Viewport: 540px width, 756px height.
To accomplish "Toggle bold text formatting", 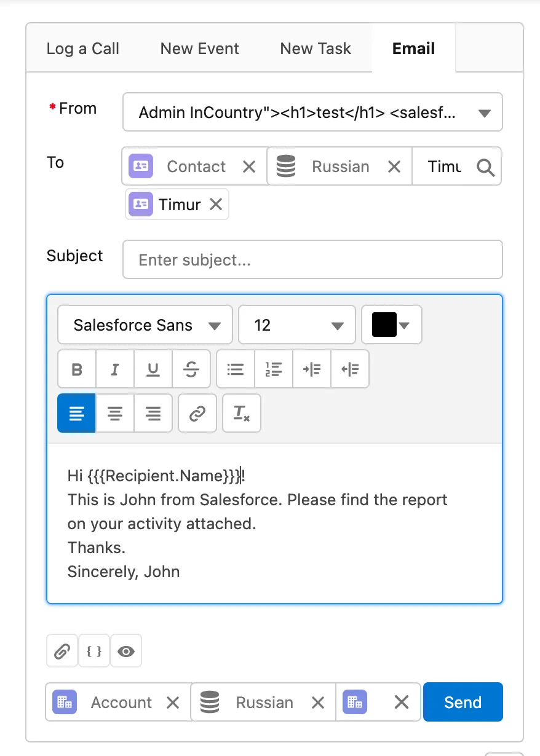I will [x=77, y=369].
